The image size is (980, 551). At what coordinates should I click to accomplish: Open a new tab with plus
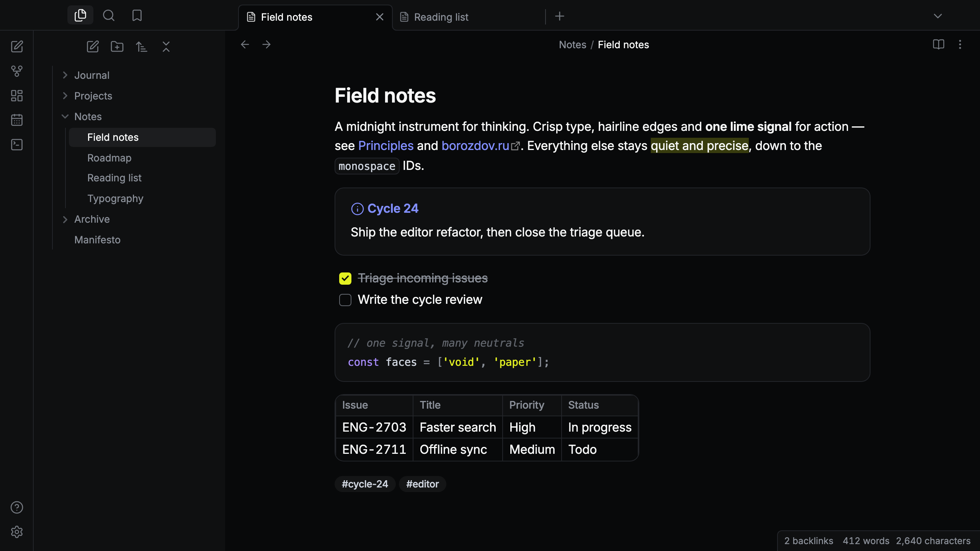pyautogui.click(x=560, y=16)
